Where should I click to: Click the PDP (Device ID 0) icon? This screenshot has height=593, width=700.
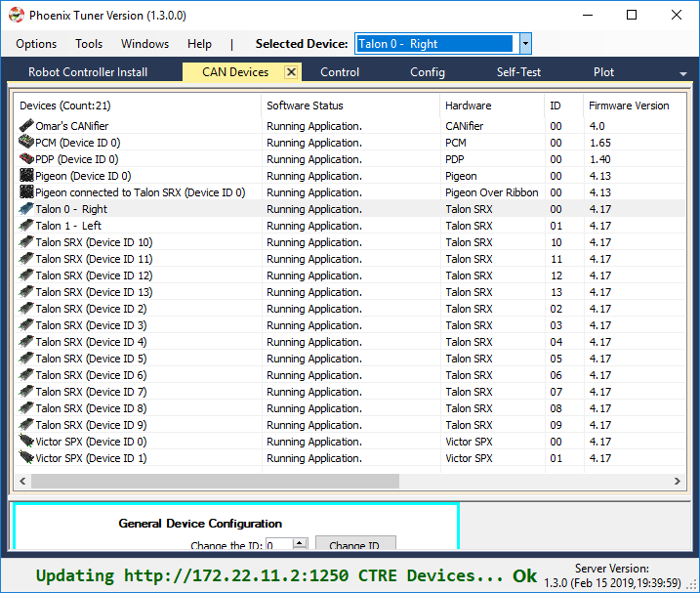click(26, 158)
